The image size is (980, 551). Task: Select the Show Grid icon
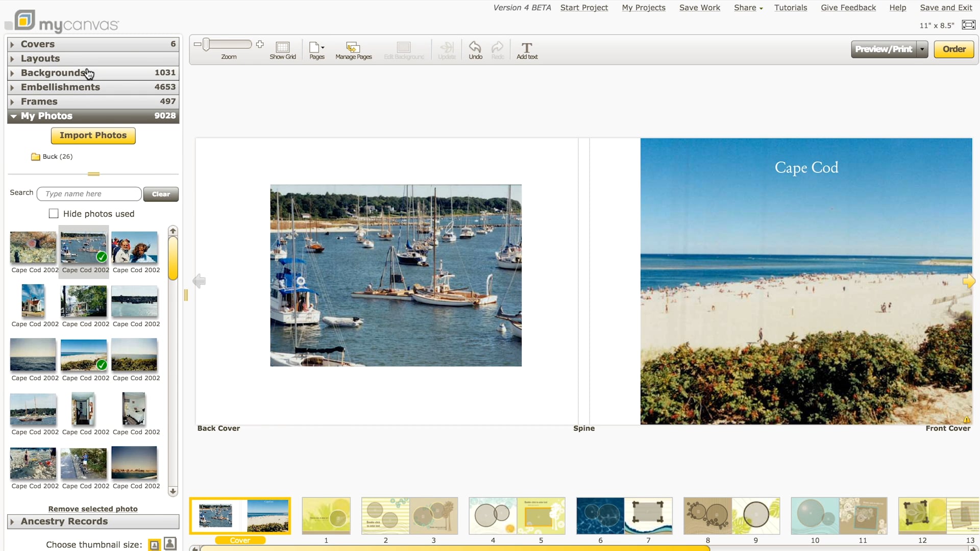tap(283, 47)
